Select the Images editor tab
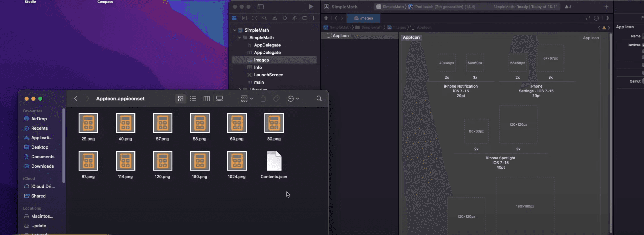Viewport: 644px width, 235px height. tap(364, 18)
